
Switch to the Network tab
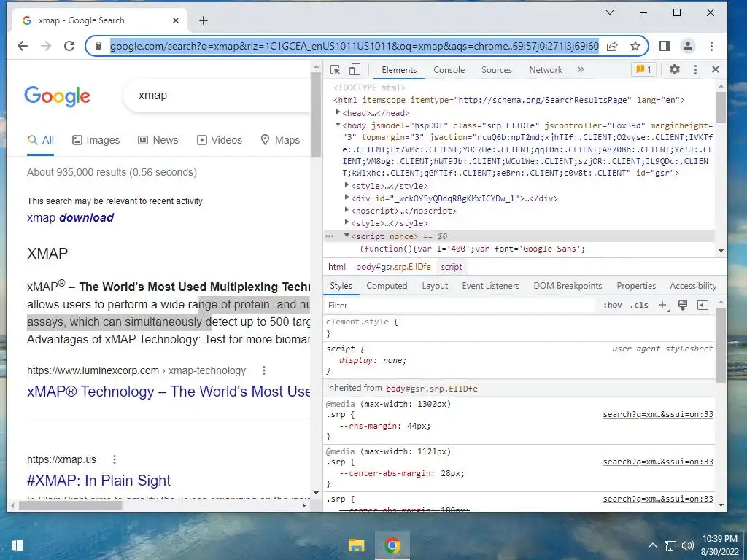546,70
